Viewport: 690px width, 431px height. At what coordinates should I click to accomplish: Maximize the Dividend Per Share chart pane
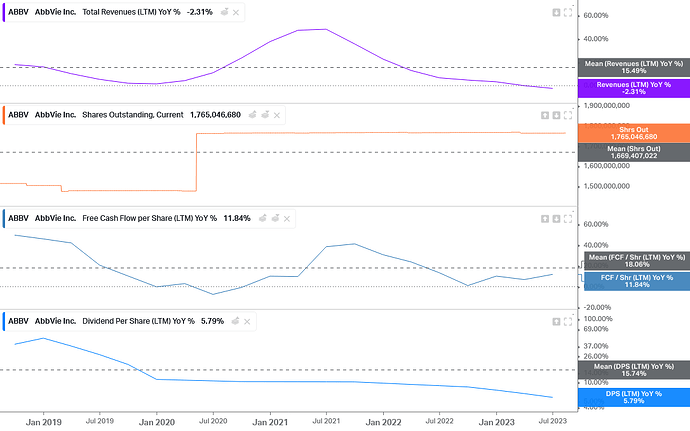pos(568,322)
